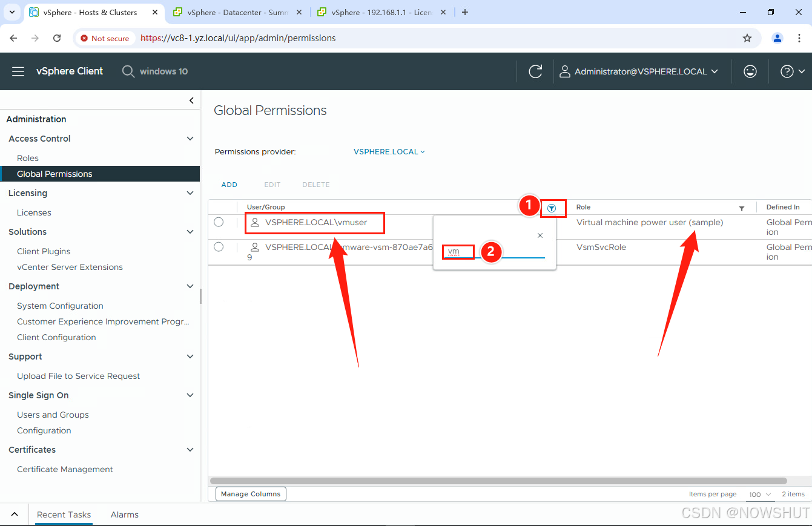Screen dimensions: 812x526
Task: Open Client Configuration page
Action: [x=56, y=337]
